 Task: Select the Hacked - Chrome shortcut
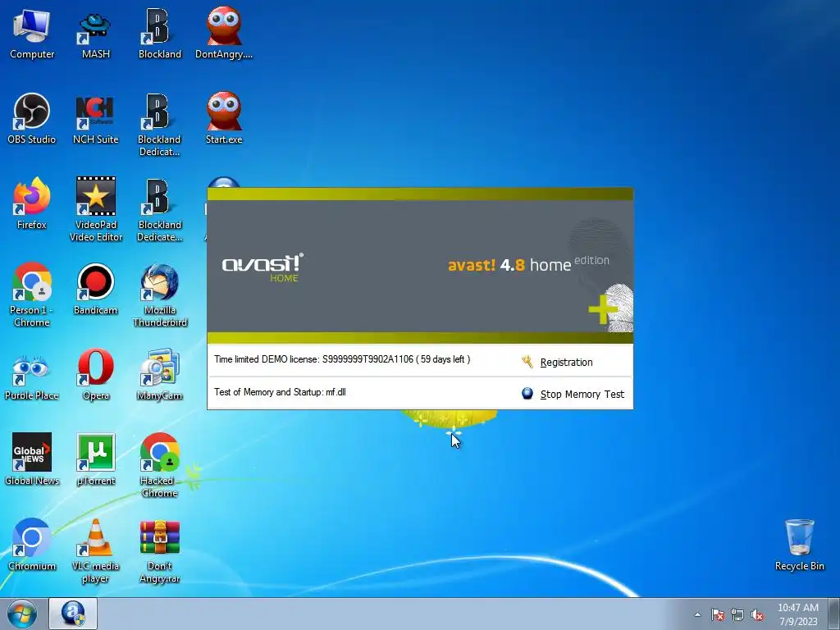coord(160,466)
